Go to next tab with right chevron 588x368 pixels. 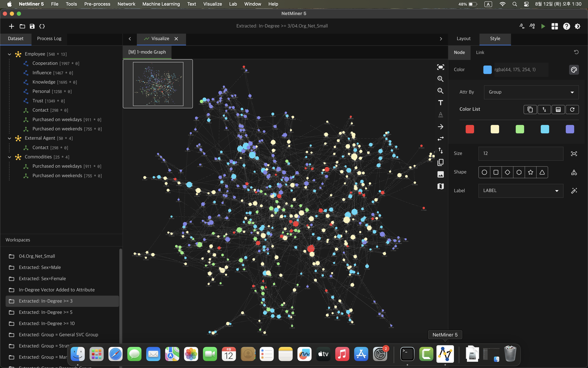point(441,39)
